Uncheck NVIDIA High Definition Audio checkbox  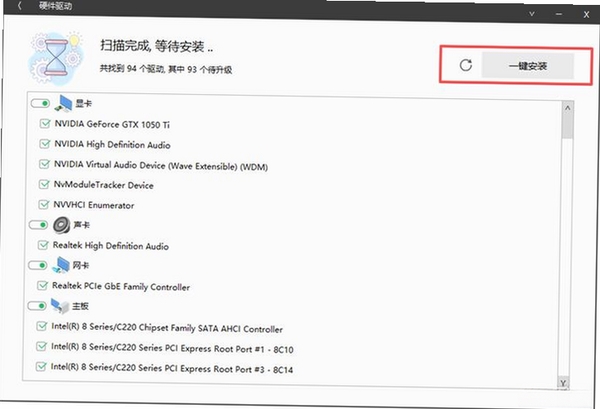point(45,143)
